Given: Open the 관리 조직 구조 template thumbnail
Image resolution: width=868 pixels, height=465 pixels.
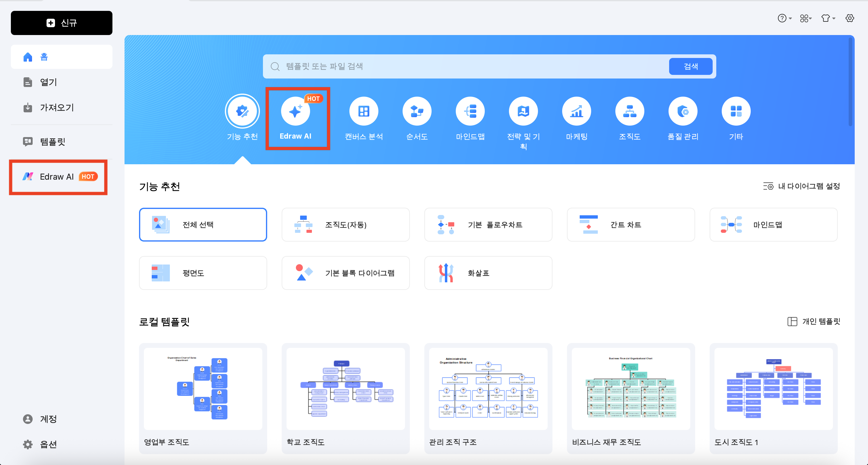Looking at the screenshot, I should [488, 389].
